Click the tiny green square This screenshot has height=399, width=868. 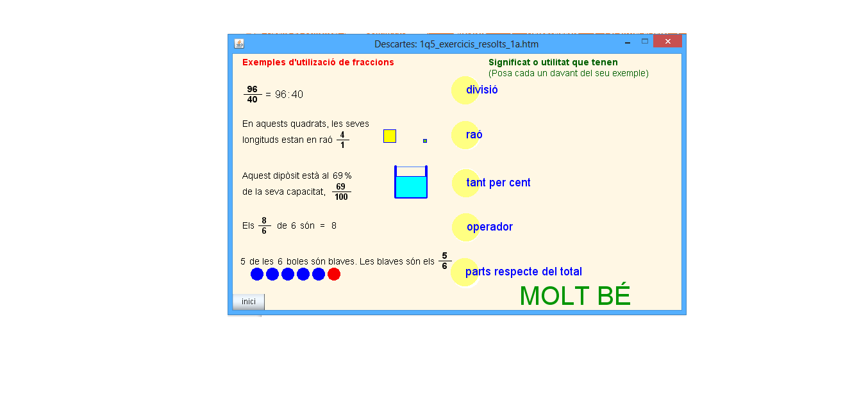(x=425, y=141)
